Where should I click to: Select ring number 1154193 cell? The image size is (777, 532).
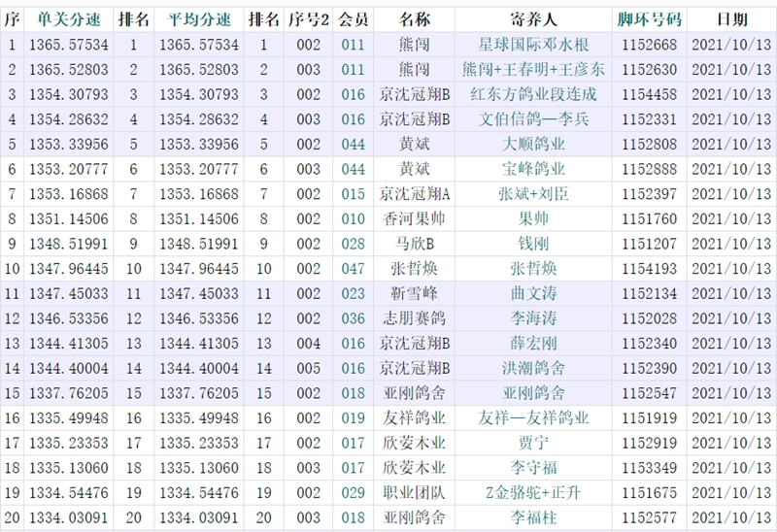tap(650, 269)
